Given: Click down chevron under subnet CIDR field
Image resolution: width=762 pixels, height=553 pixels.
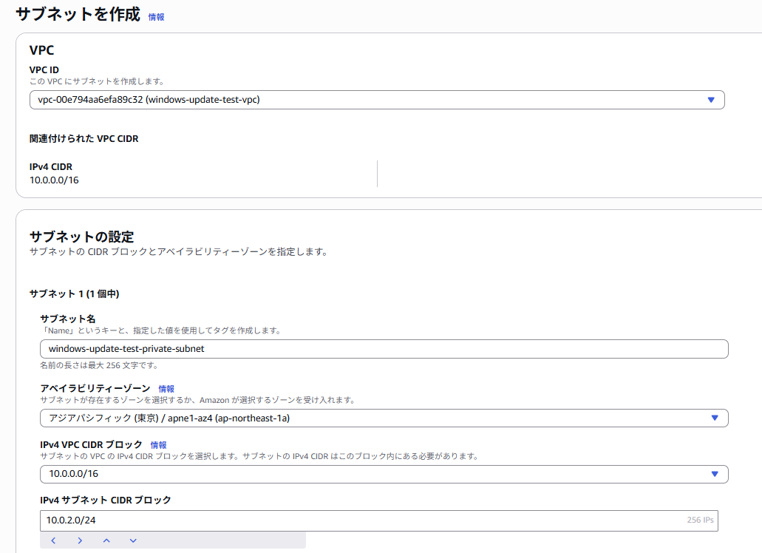Looking at the screenshot, I should [x=133, y=541].
